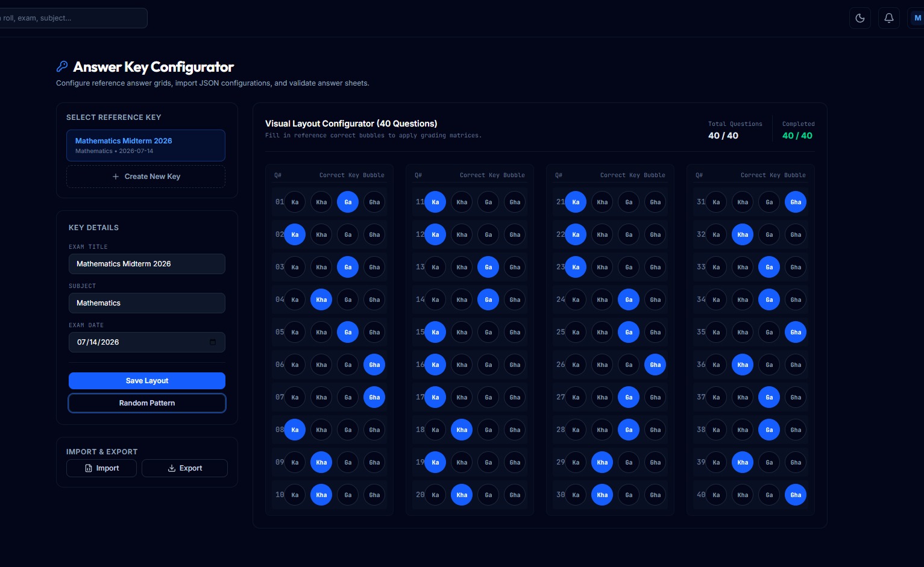The height and width of the screenshot is (567, 924).
Task: Select Kha bubble for question 33
Action: click(743, 267)
